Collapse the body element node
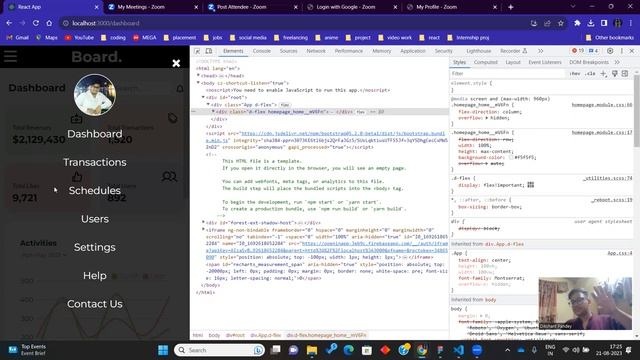This screenshot has width=640, height=360. pos(198,83)
